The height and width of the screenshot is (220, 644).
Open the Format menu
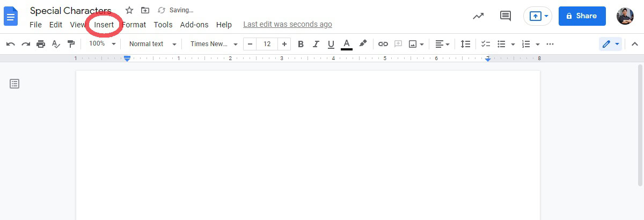point(134,25)
